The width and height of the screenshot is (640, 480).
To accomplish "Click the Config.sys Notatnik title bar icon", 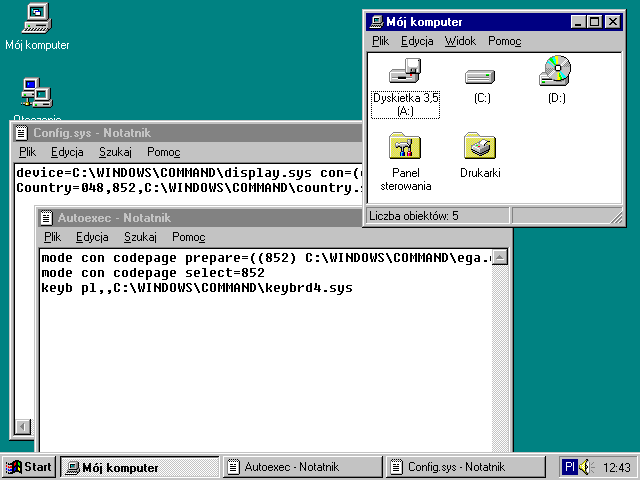I will pyautogui.click(x=22, y=133).
